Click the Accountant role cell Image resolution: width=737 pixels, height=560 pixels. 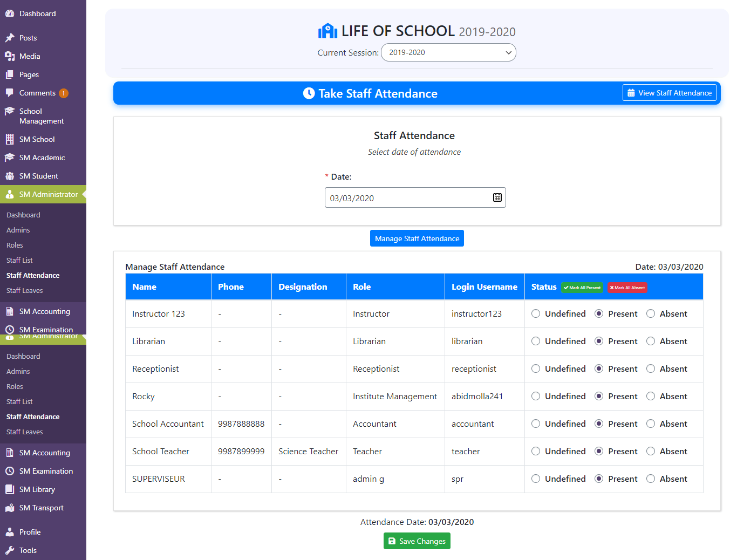pyautogui.click(x=395, y=424)
